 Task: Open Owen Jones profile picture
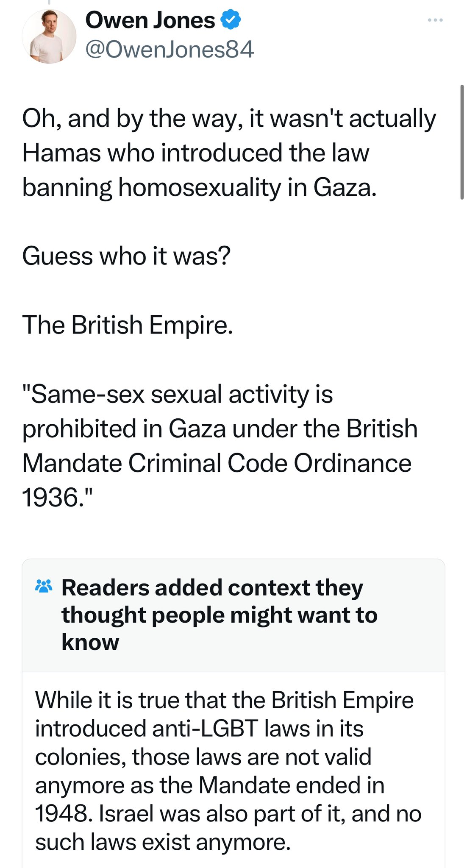point(49,37)
